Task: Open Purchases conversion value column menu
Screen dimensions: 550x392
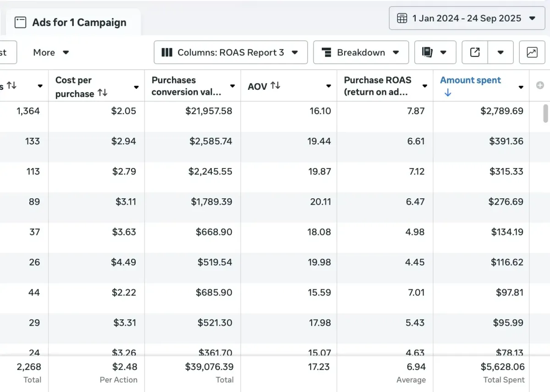Action: 232,87
